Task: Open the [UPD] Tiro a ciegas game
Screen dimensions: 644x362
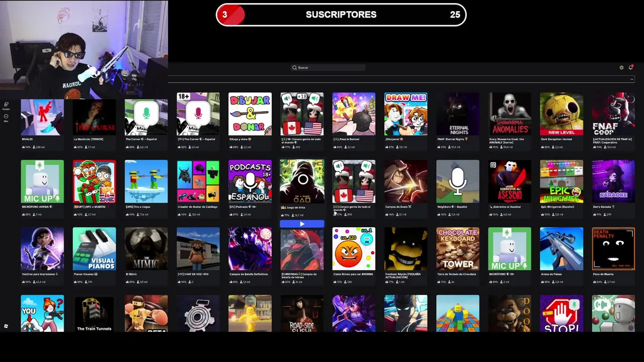Action: [146, 182]
